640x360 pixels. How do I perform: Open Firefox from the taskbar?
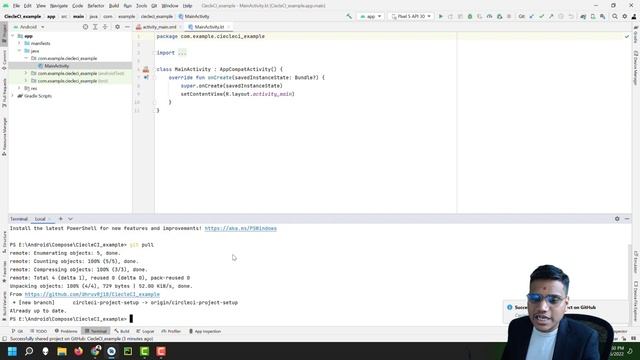point(78,351)
